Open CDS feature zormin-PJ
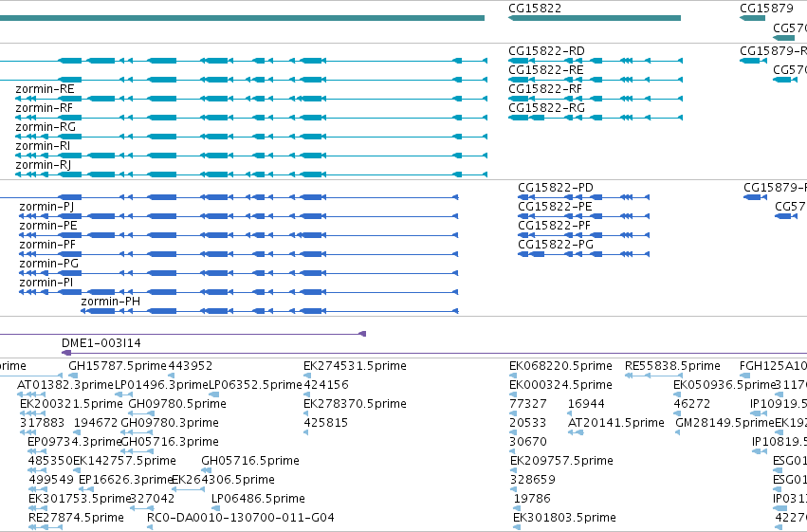The image size is (807, 532). [46, 207]
